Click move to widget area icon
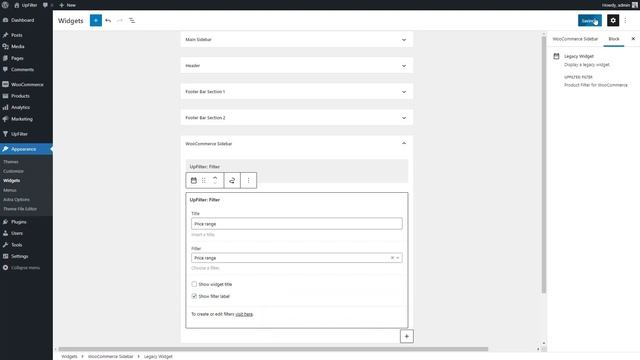640x360 pixels. (232, 180)
